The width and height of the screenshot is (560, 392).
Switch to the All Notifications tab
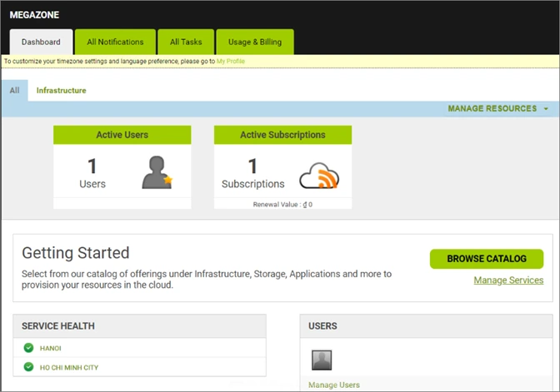click(x=115, y=42)
